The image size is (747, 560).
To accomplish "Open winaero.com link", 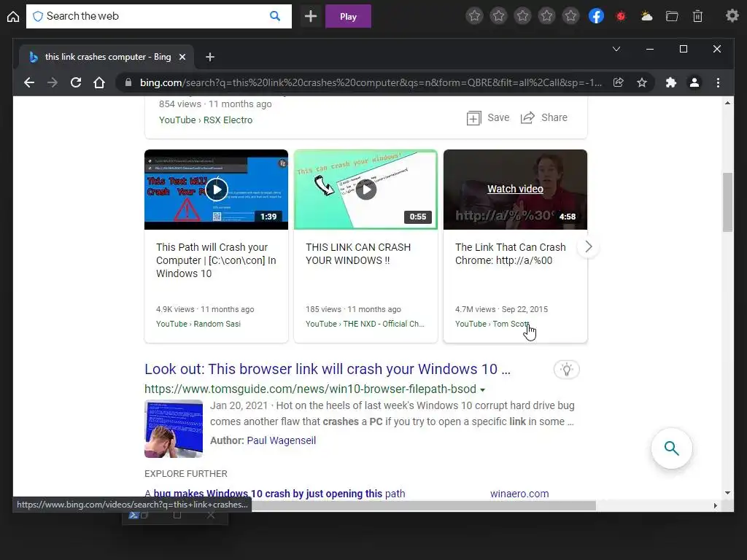I will (x=519, y=494).
